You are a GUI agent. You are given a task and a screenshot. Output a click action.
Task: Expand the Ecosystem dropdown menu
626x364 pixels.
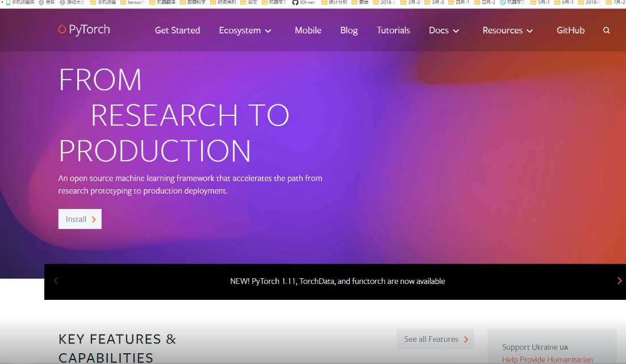245,31
